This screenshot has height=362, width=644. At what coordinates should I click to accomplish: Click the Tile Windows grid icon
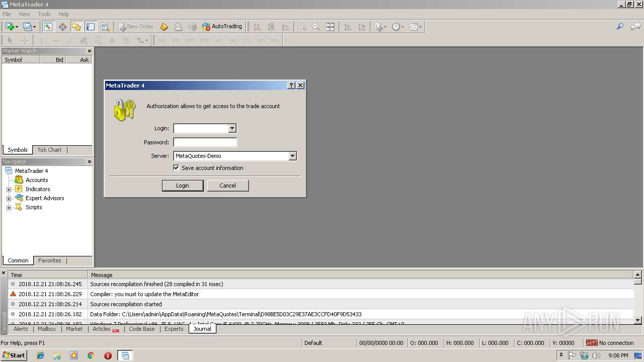[330, 27]
